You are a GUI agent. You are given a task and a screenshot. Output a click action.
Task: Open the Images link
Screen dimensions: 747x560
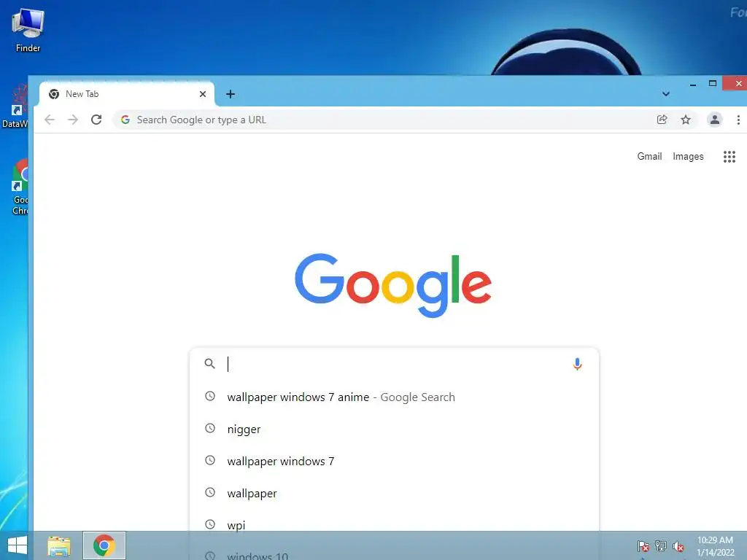coord(688,157)
